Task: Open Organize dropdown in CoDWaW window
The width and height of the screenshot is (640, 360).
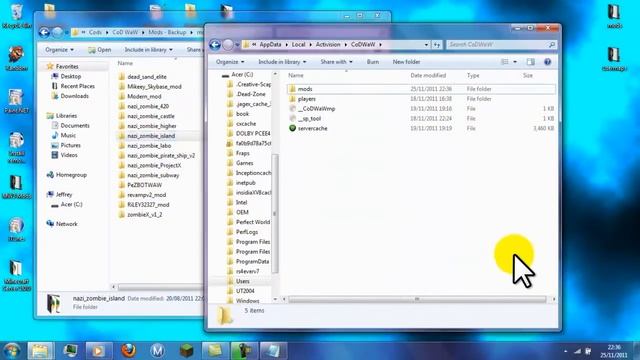Action: pos(230,62)
